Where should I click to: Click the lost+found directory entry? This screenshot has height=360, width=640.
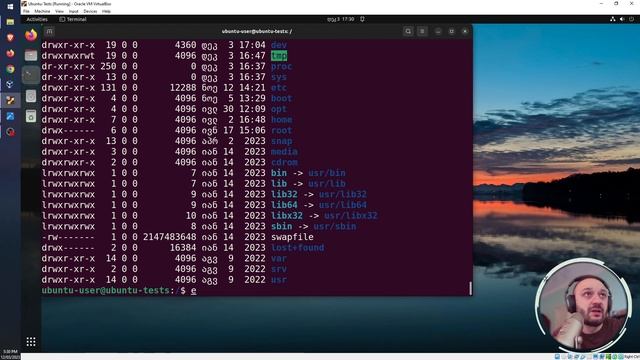coord(298,247)
